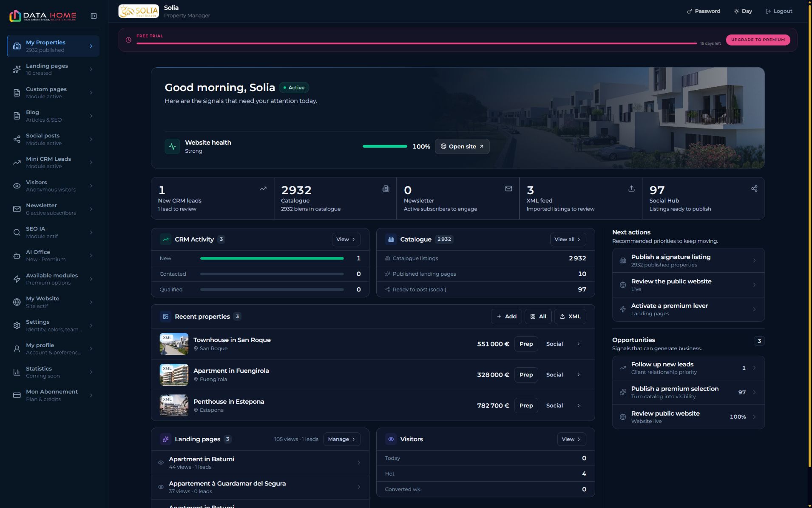
Task: Click the Newsletter envelope icon in sidebar
Action: pyautogui.click(x=17, y=209)
